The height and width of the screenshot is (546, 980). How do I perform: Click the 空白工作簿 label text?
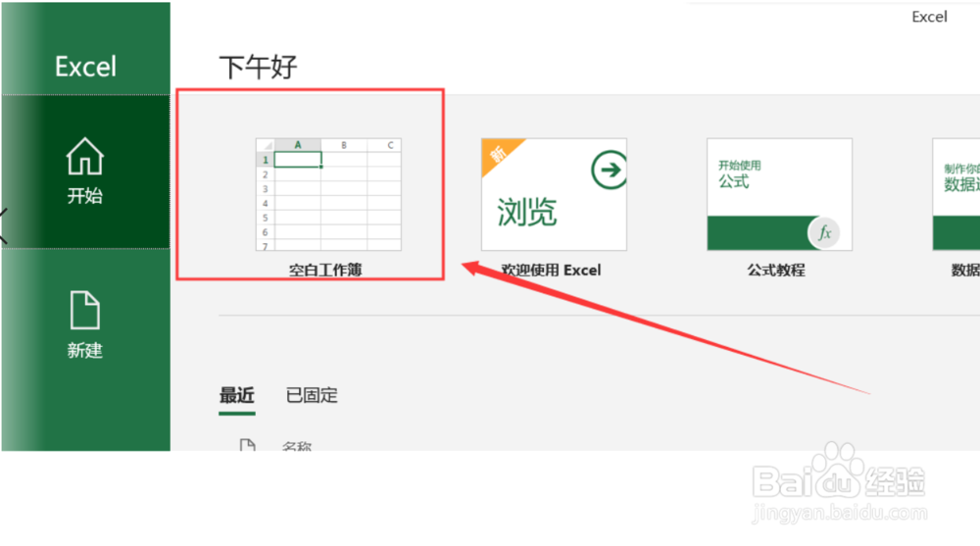point(325,270)
